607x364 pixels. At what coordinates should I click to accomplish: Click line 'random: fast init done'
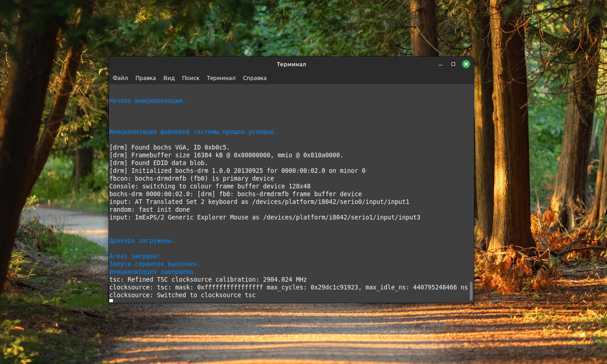pyautogui.click(x=150, y=209)
